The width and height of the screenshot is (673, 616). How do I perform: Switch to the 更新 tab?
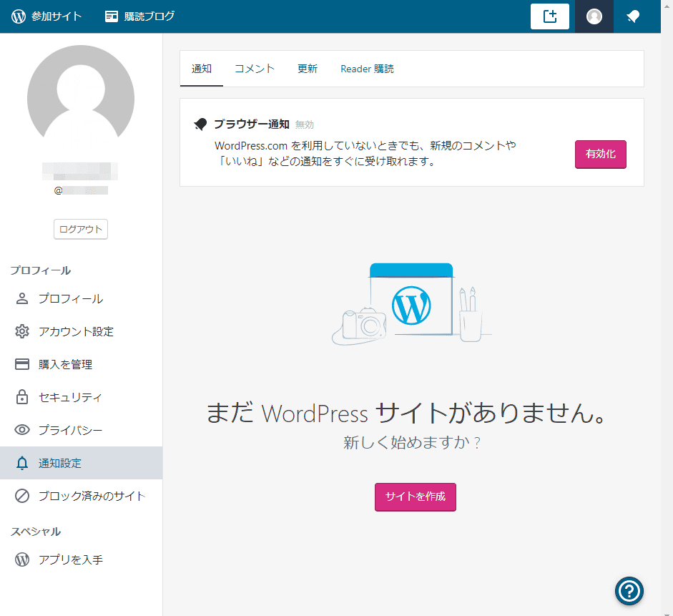click(308, 69)
